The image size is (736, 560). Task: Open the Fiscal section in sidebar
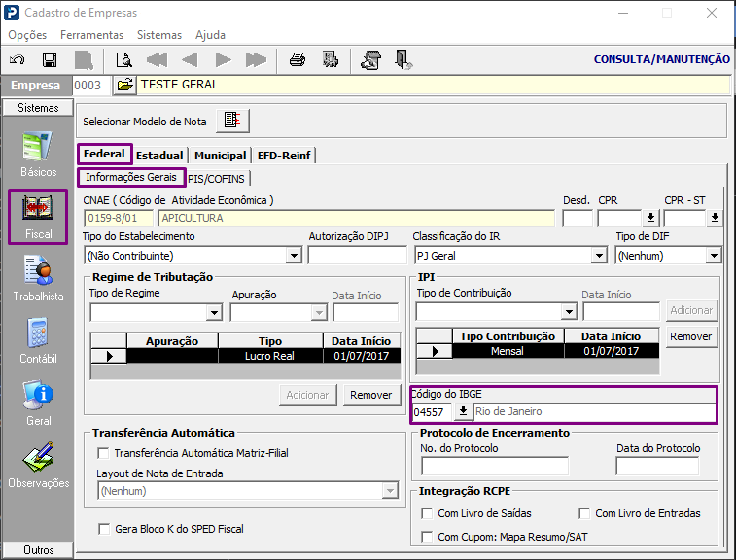38,217
